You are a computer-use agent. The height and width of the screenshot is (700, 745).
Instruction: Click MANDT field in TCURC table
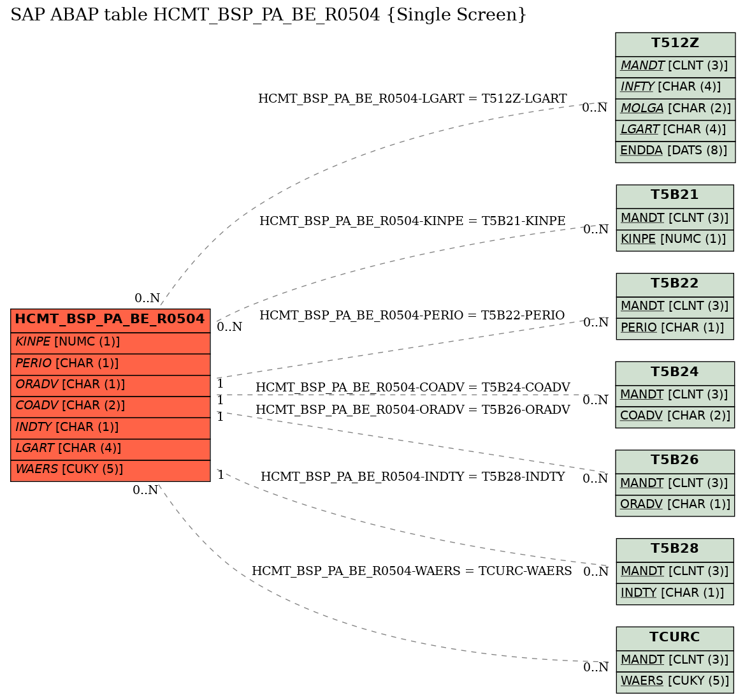point(675,660)
